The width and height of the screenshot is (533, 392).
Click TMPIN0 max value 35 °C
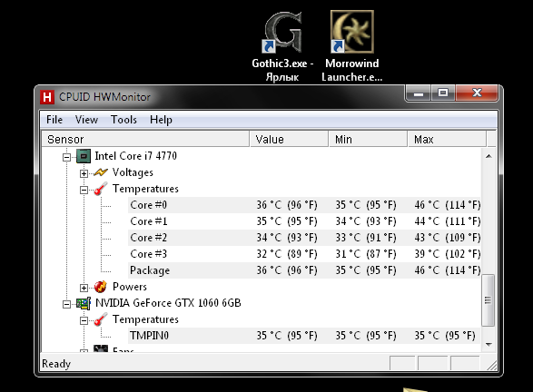(445, 336)
